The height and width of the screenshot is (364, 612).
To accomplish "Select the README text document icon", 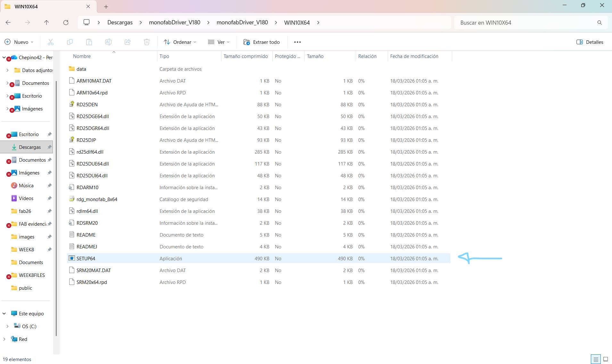I will 72,235.
